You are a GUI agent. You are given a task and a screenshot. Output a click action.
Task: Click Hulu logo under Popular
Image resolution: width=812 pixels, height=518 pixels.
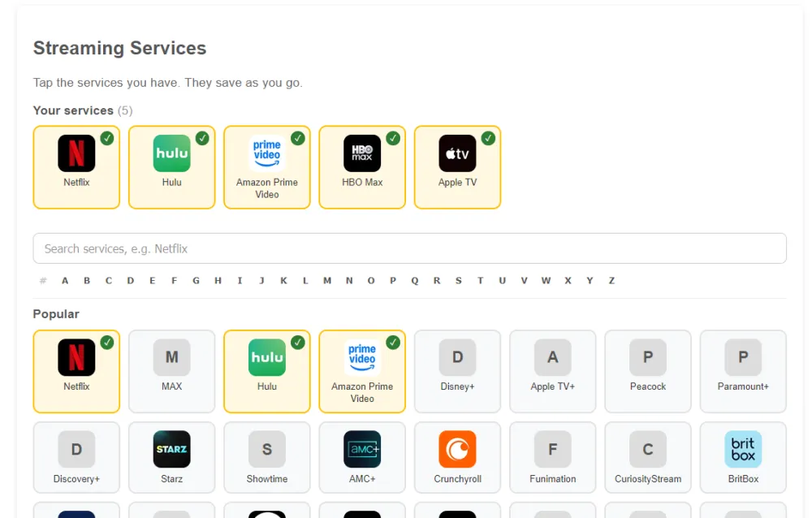(x=267, y=357)
